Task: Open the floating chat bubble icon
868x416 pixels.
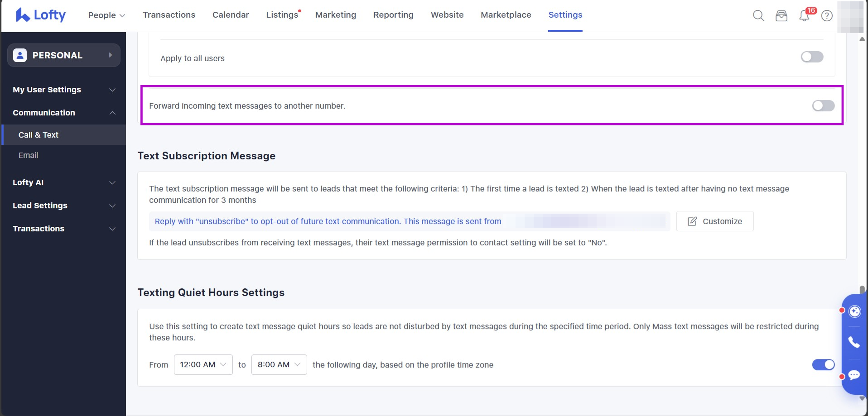Action: 854,375
